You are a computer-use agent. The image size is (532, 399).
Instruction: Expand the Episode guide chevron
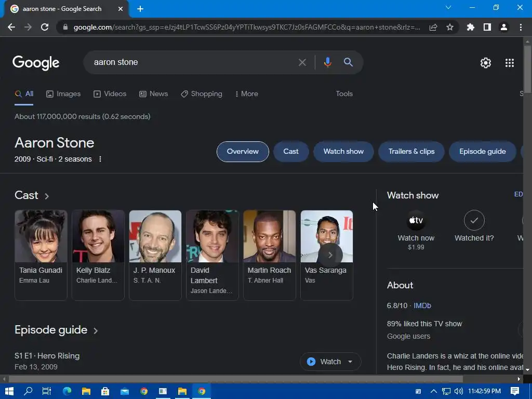(x=96, y=331)
